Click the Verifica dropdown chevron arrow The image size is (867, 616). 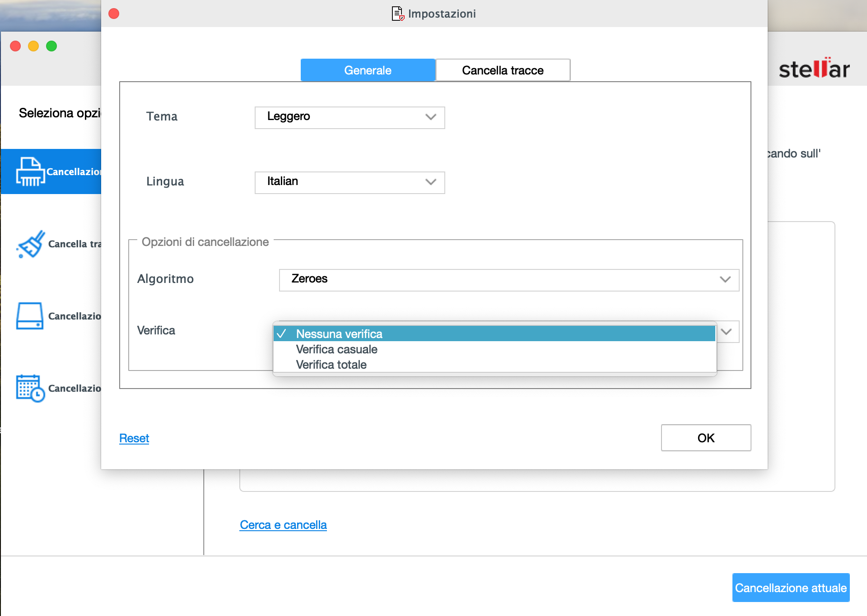(726, 332)
